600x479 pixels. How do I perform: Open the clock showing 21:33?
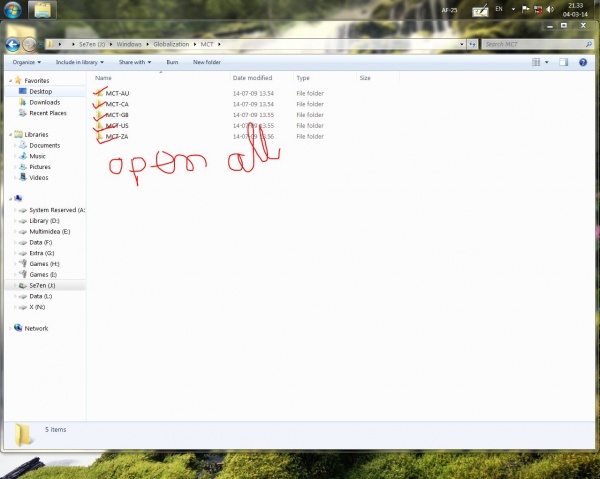(x=575, y=10)
